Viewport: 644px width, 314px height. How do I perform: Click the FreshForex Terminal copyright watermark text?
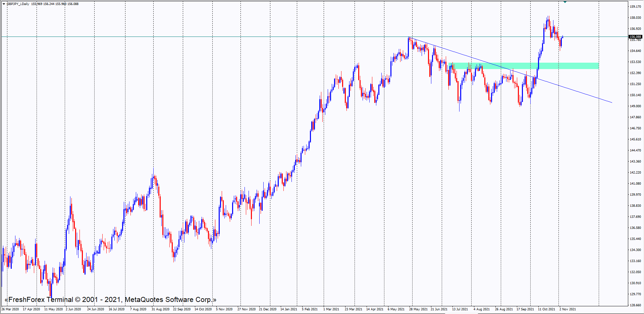tap(110, 300)
